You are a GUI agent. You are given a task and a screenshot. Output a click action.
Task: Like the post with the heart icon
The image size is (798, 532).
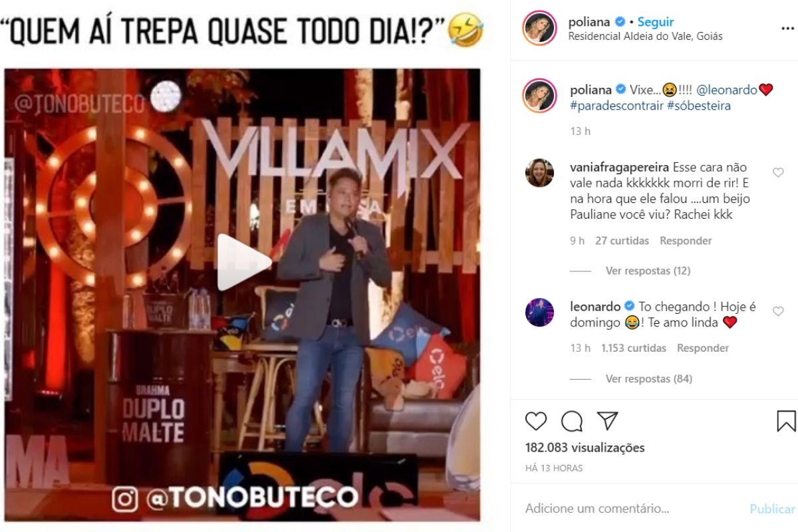(x=536, y=421)
